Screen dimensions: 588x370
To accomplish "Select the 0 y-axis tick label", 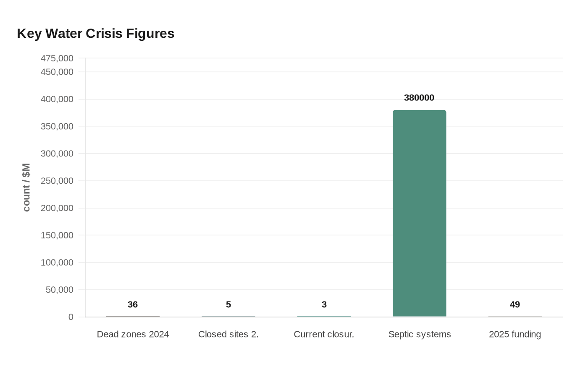I will click(x=71, y=317).
